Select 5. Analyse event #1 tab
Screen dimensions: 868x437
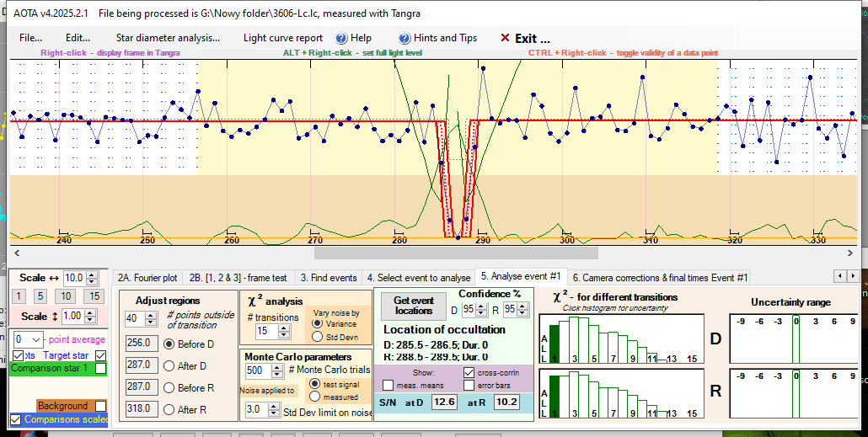[521, 276]
